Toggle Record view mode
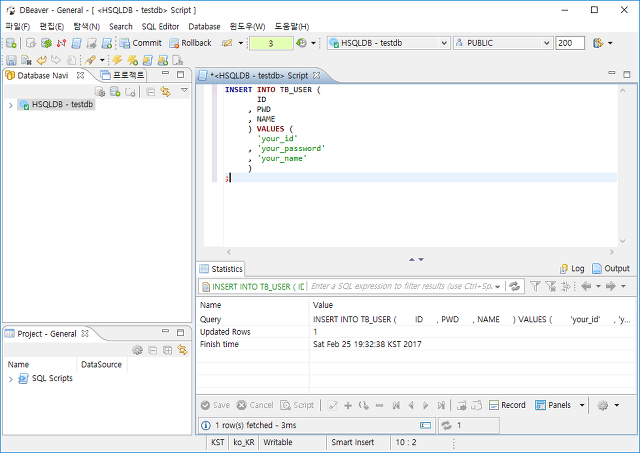The width and height of the screenshot is (640, 453). pos(507,405)
